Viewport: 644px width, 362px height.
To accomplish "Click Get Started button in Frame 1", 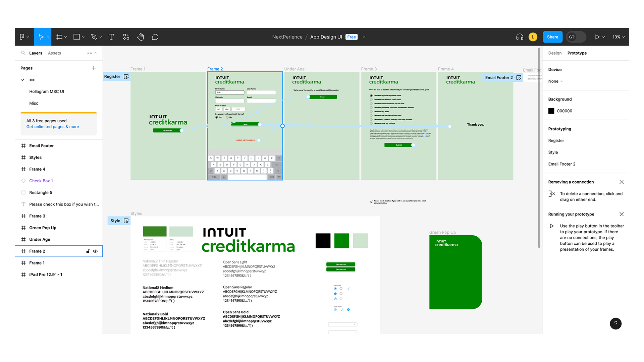I will (167, 130).
